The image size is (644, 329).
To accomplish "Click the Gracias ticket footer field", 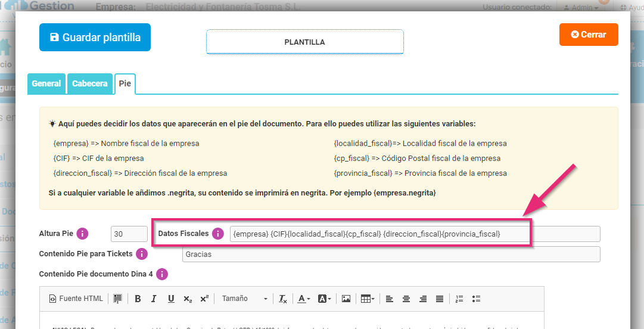I will (391, 254).
